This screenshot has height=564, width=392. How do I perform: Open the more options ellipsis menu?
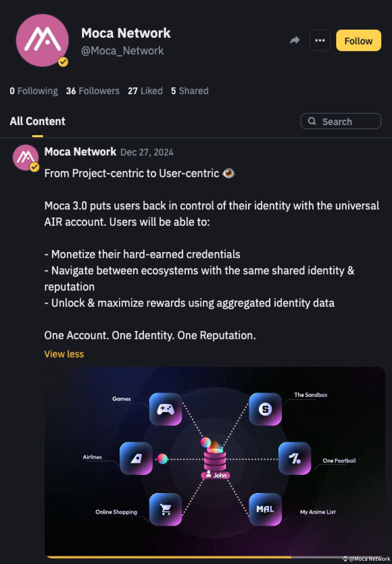coord(320,41)
